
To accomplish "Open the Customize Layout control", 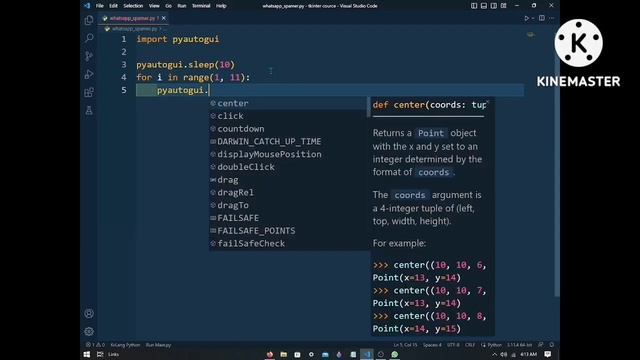I will pos(504,6).
